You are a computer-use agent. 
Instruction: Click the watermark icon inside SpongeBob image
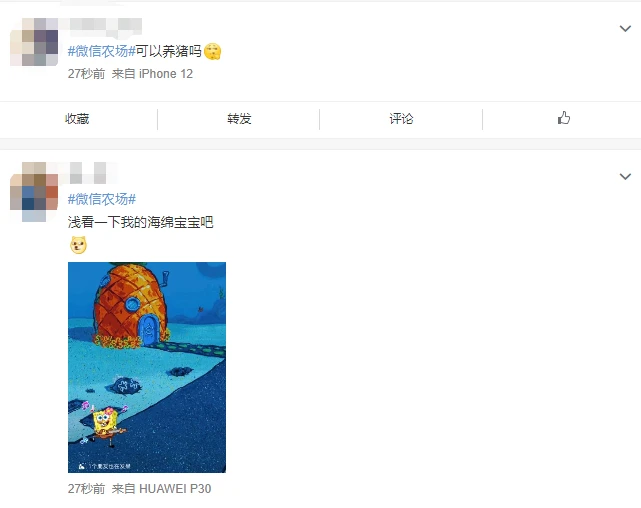[x=82, y=465]
